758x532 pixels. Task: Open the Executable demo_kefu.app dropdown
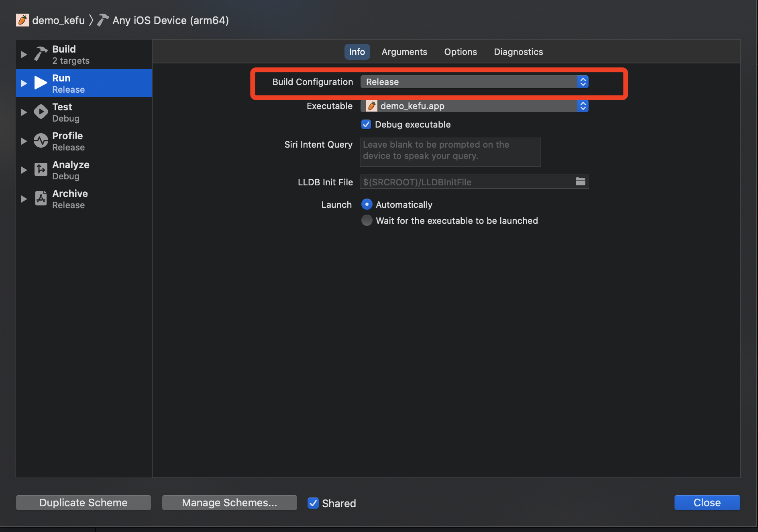[x=474, y=106]
